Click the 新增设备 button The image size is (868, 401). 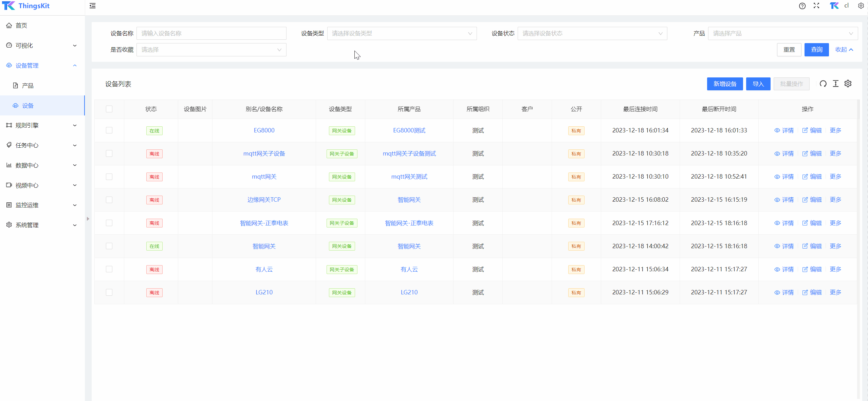724,84
